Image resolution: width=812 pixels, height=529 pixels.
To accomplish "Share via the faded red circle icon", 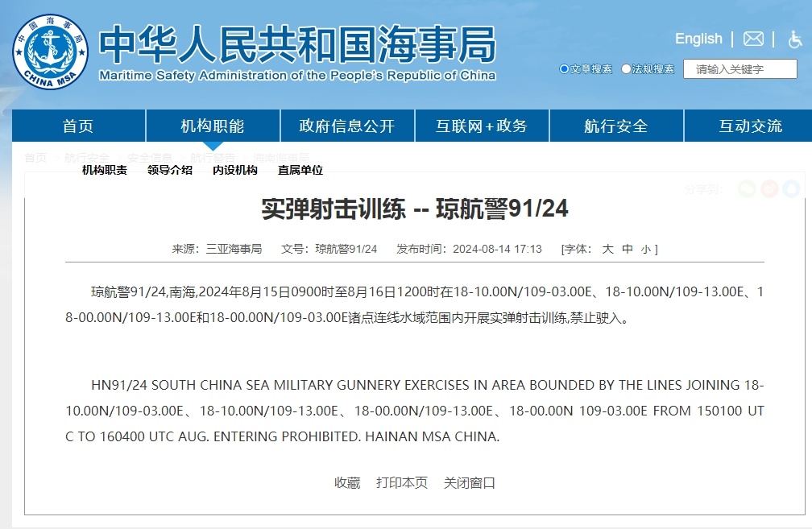I will (769, 189).
